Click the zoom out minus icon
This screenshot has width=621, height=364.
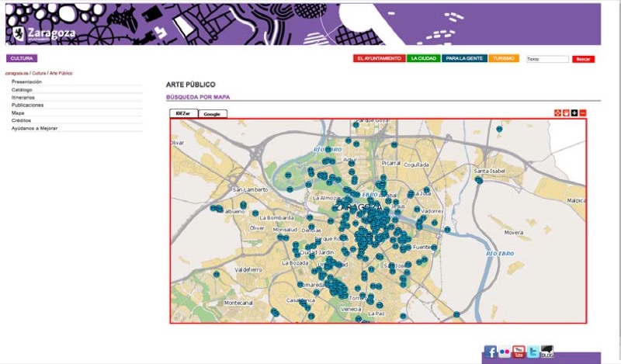point(583,113)
